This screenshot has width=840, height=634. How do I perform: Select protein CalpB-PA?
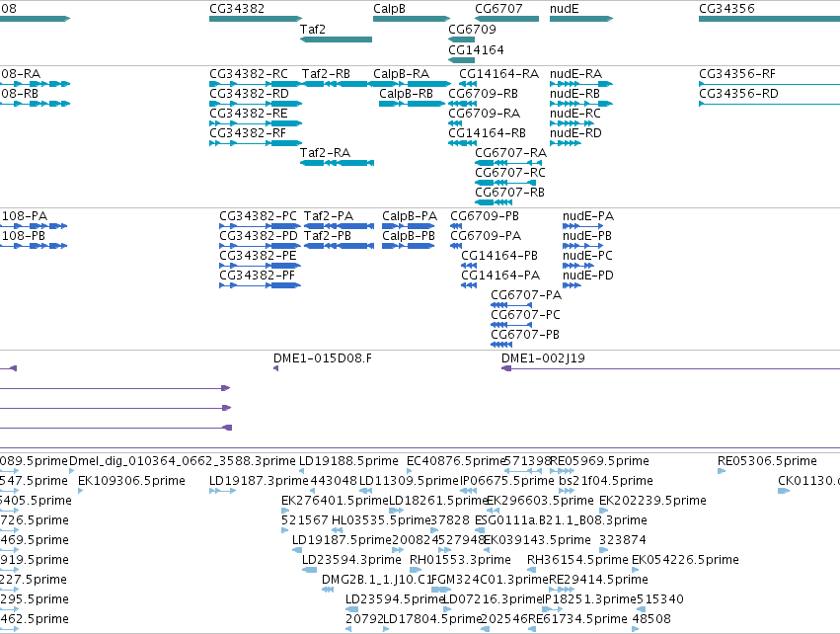[x=410, y=216]
